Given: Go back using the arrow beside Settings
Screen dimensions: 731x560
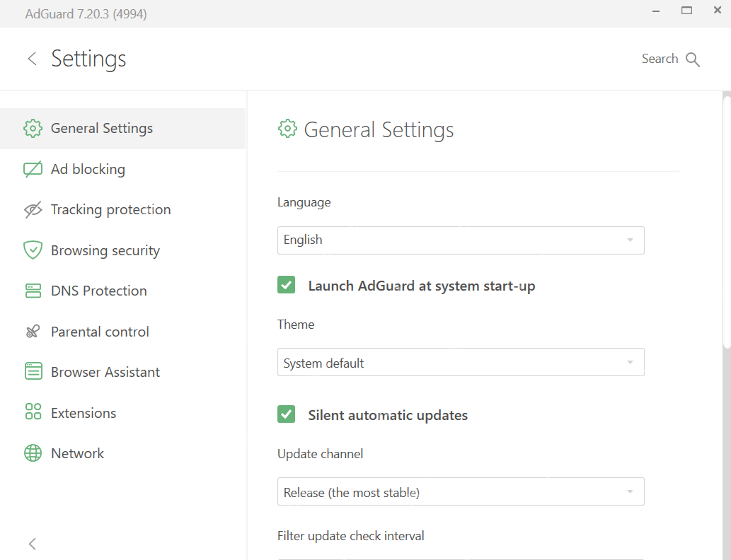Looking at the screenshot, I should 32,59.
